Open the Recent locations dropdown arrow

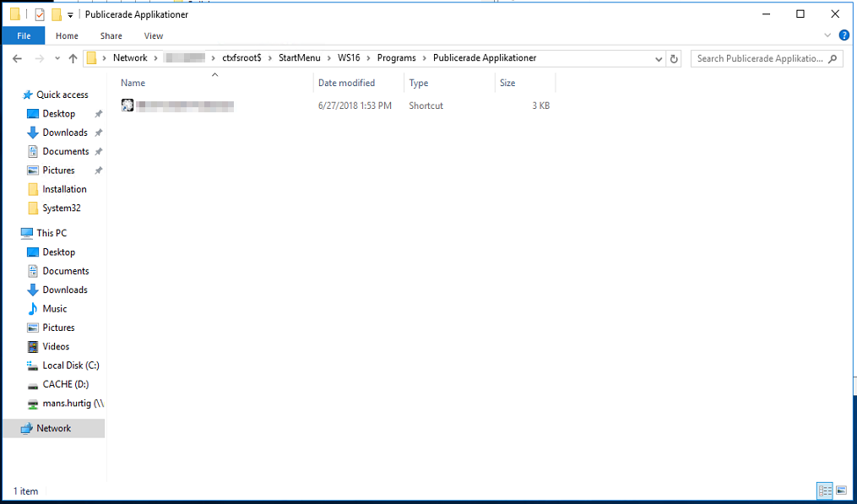[56, 58]
